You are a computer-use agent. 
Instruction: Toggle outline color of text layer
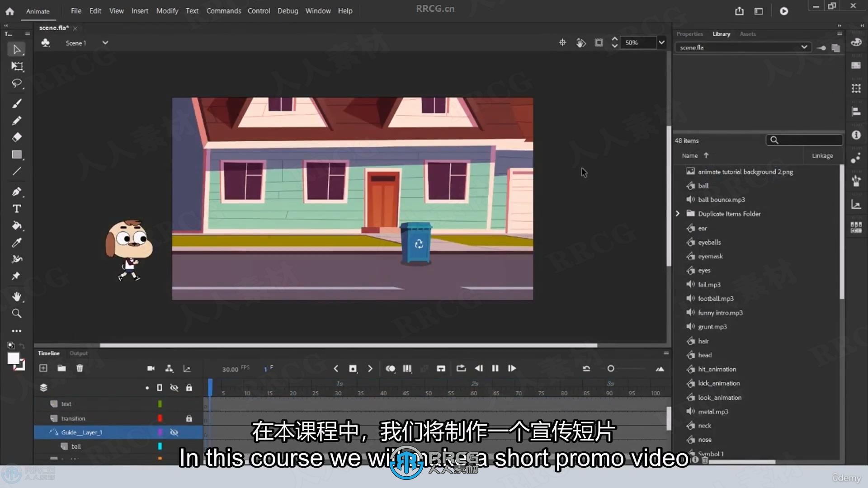pos(160,404)
